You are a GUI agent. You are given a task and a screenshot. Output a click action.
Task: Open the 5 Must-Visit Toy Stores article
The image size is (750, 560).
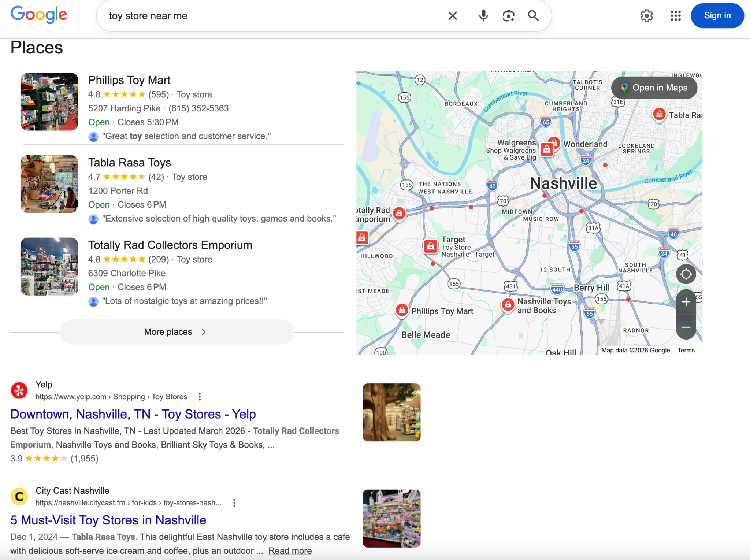108,520
